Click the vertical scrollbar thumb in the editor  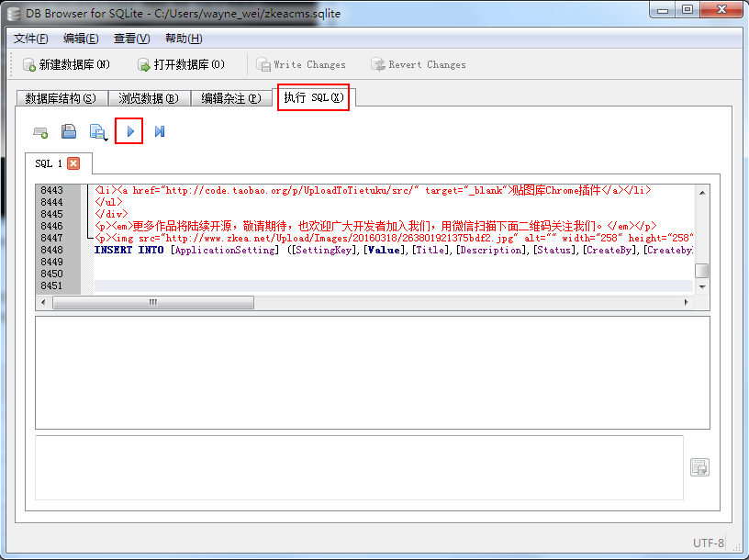701,271
